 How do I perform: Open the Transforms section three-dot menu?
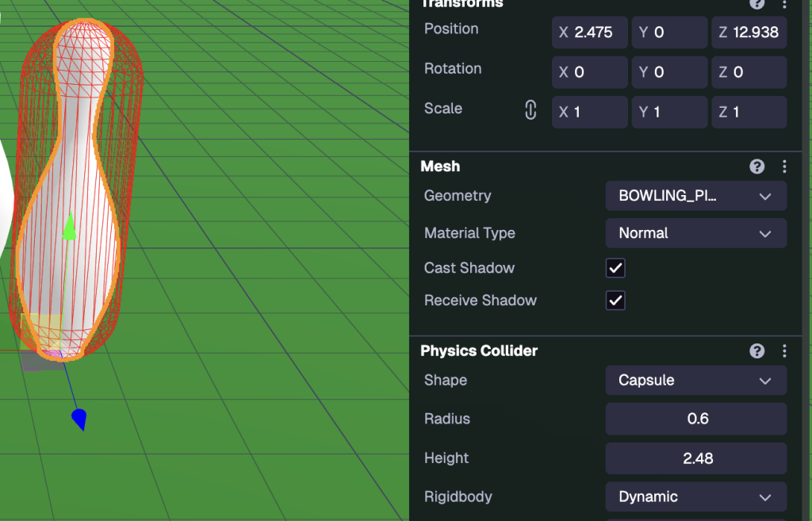pyautogui.click(x=784, y=4)
